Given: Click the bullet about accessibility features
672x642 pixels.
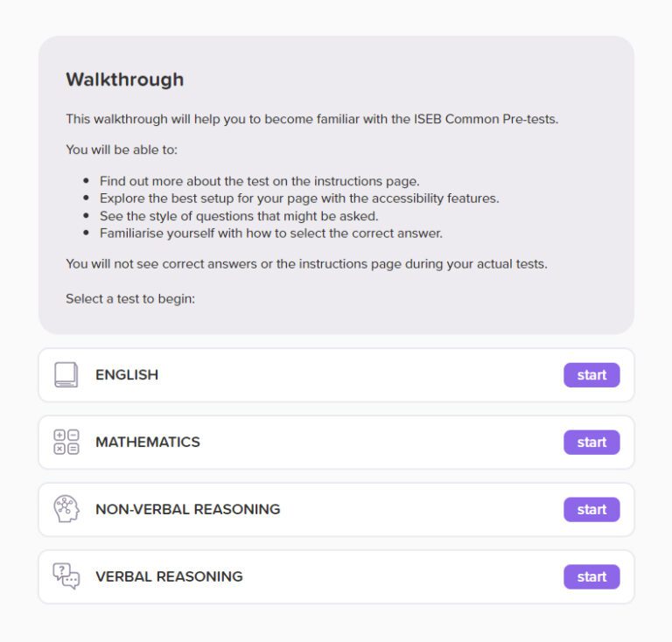Looking at the screenshot, I should [x=299, y=199].
